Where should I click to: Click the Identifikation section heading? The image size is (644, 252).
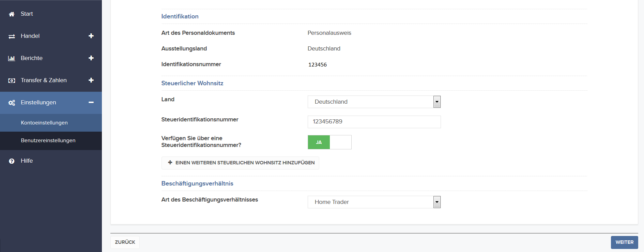[x=180, y=16]
